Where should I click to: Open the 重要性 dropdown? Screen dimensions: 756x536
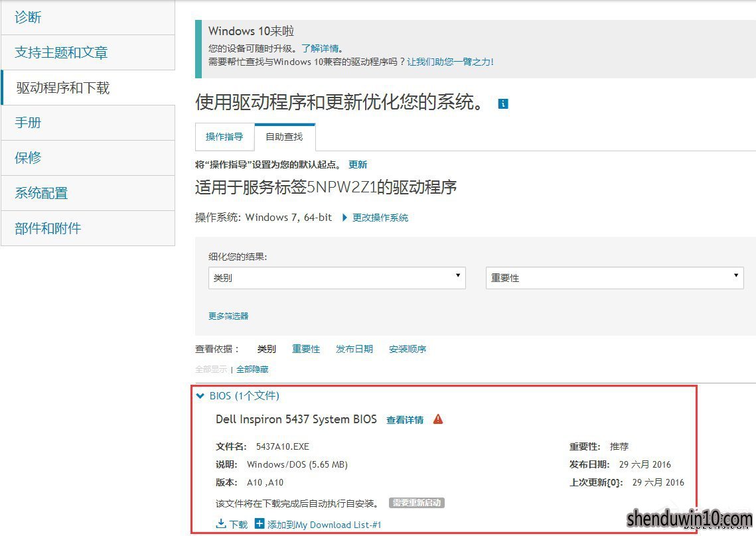(x=615, y=278)
